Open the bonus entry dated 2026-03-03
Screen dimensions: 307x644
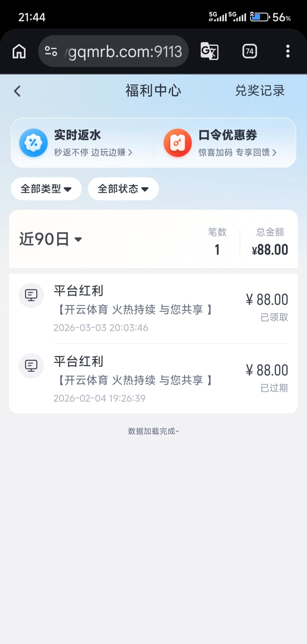pyautogui.click(x=154, y=309)
